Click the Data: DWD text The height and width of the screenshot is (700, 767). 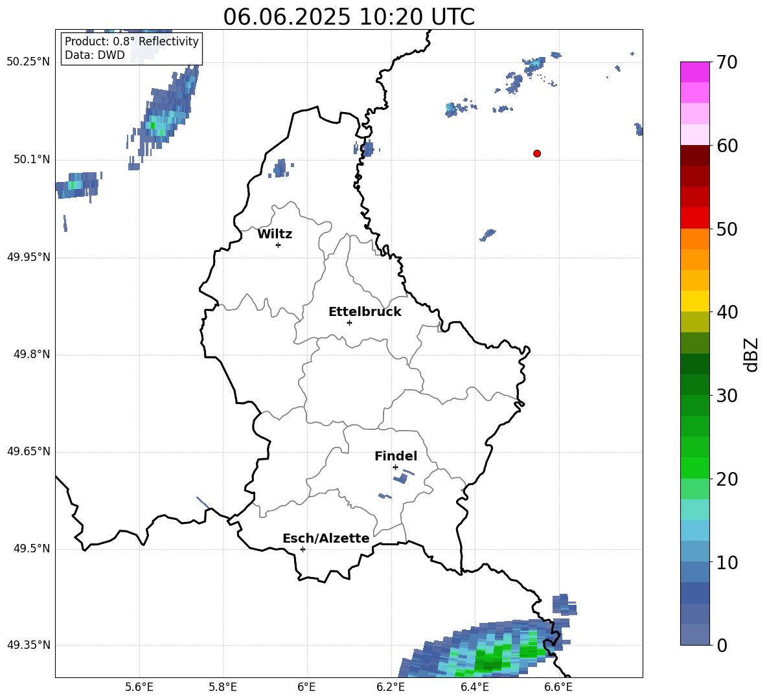pos(95,55)
